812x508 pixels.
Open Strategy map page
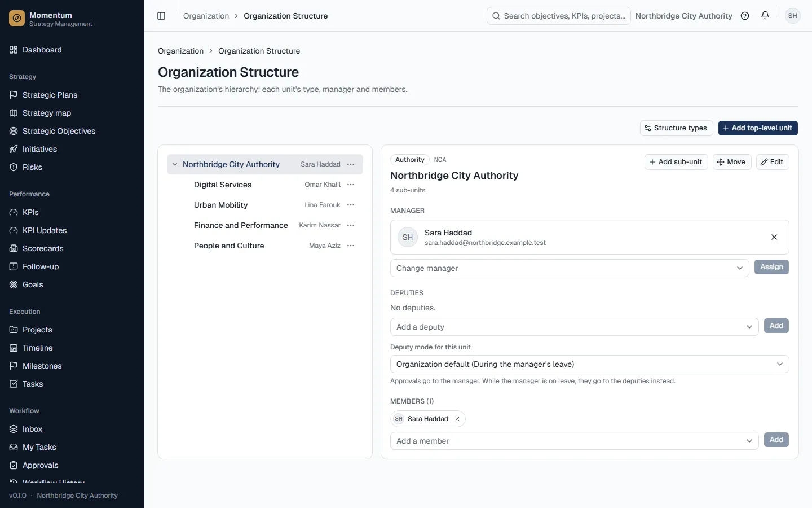point(72,113)
